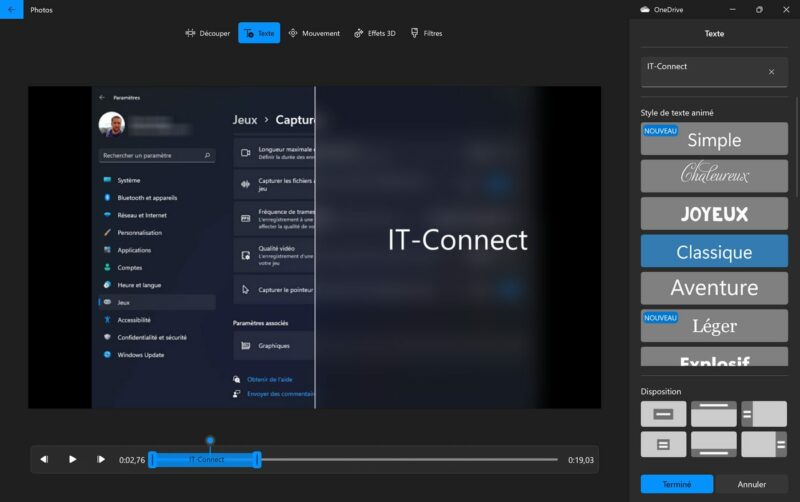Select the Léger text style
Viewport: 800px width, 502px height.
[714, 325]
